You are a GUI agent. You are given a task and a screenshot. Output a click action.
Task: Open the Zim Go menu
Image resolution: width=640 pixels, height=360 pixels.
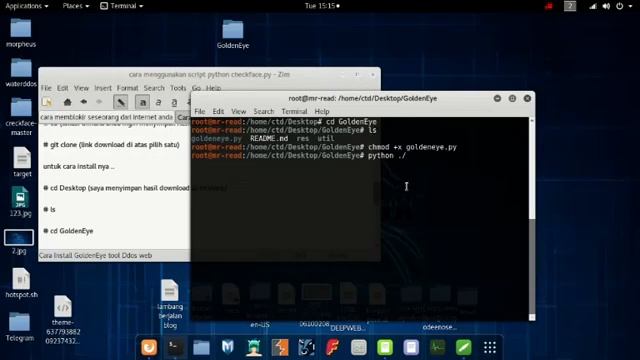point(196,88)
